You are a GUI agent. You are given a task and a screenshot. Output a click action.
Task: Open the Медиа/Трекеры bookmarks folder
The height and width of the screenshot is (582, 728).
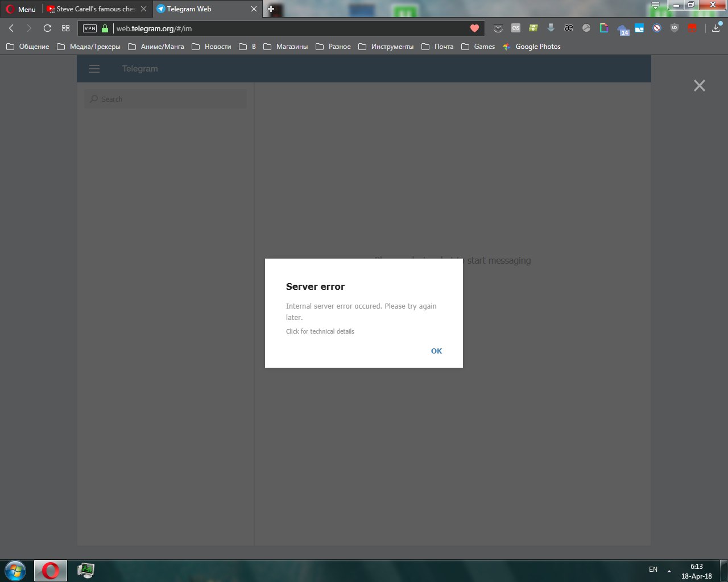click(89, 47)
